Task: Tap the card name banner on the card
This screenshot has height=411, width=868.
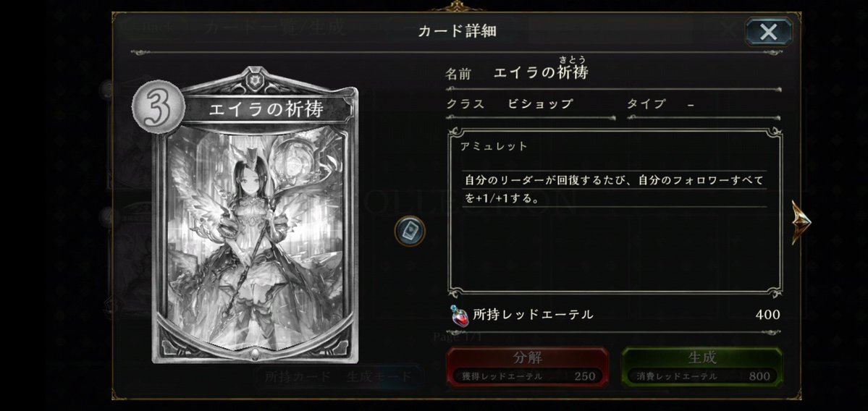Action: click(266, 109)
